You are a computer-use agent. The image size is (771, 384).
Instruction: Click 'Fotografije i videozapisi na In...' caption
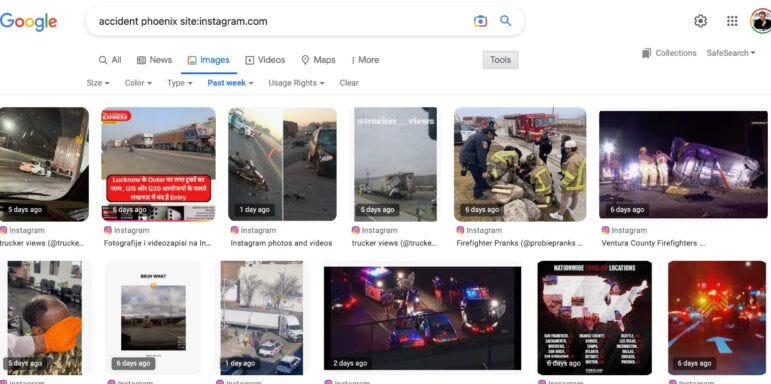158,243
